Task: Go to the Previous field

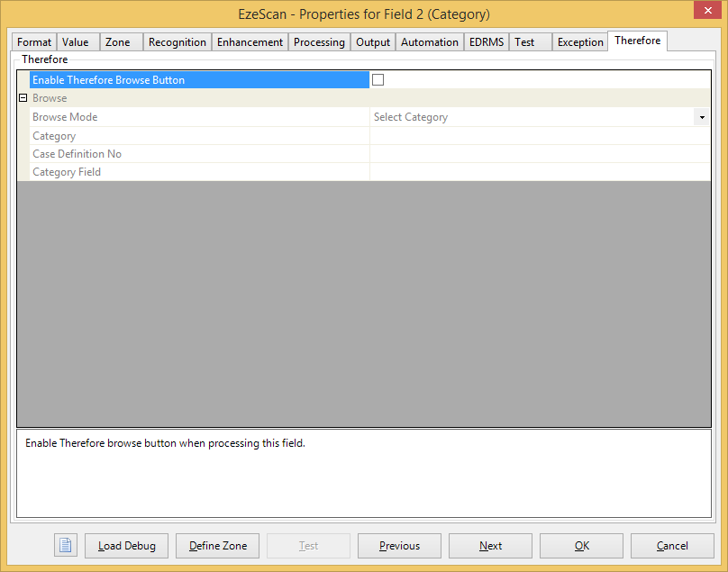Action: (399, 546)
